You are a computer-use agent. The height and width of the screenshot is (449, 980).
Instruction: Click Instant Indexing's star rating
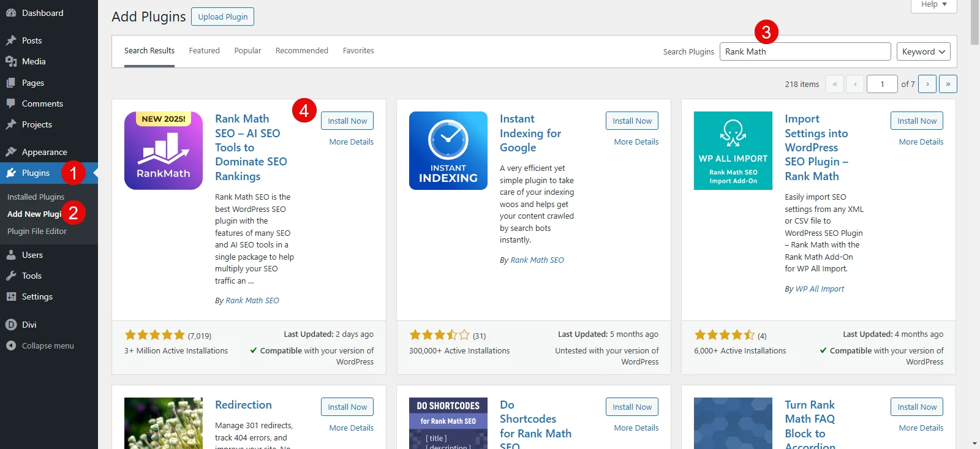tap(439, 335)
